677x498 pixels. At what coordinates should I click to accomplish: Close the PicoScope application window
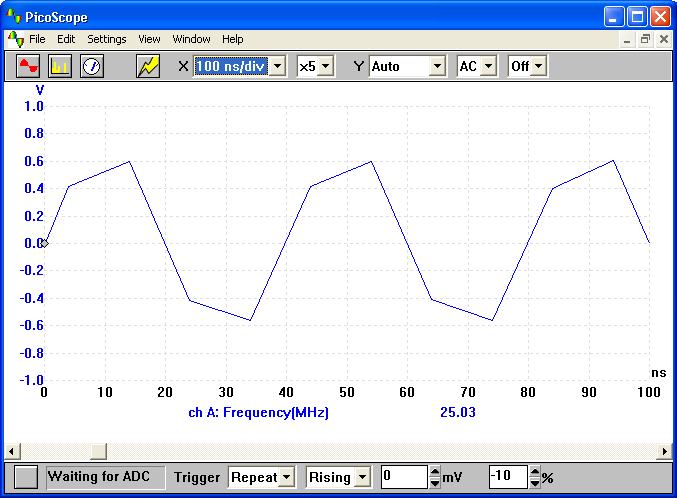coord(660,17)
